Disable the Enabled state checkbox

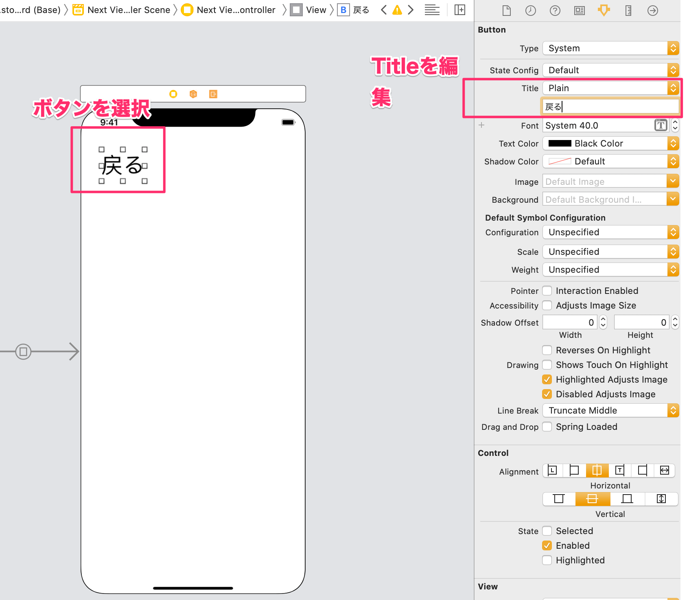click(547, 545)
